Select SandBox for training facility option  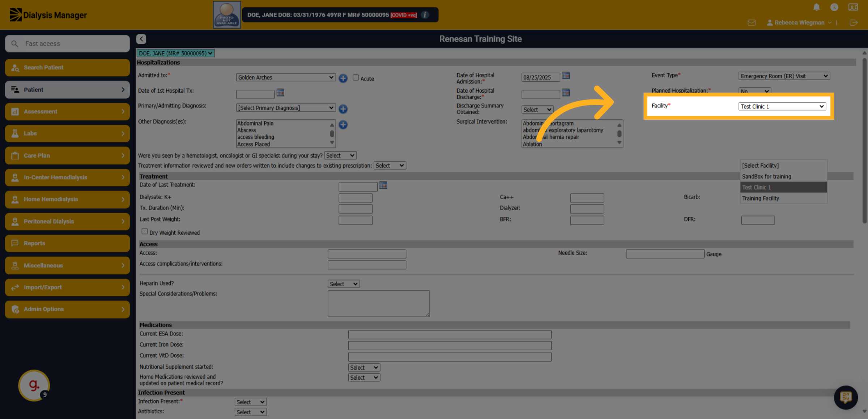click(x=783, y=176)
